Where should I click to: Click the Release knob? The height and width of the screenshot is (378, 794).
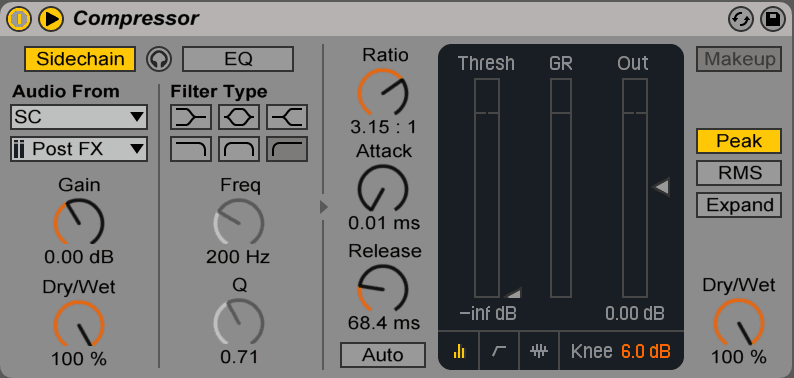[x=383, y=288]
